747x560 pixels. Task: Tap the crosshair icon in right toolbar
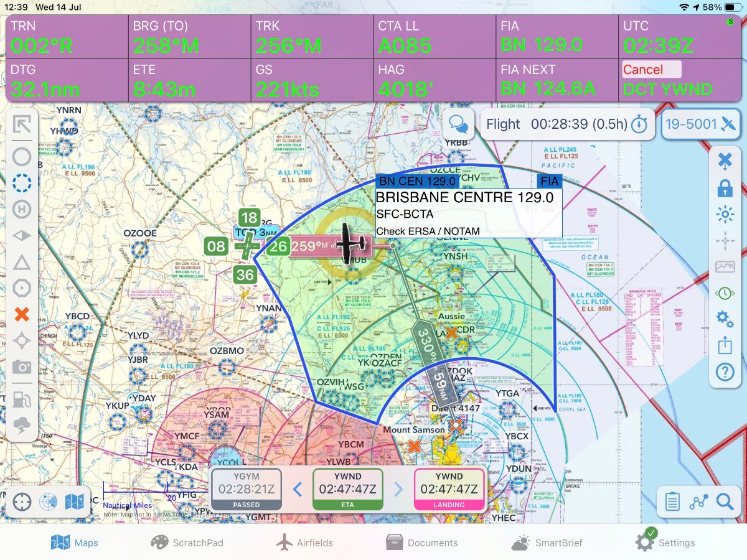725,241
